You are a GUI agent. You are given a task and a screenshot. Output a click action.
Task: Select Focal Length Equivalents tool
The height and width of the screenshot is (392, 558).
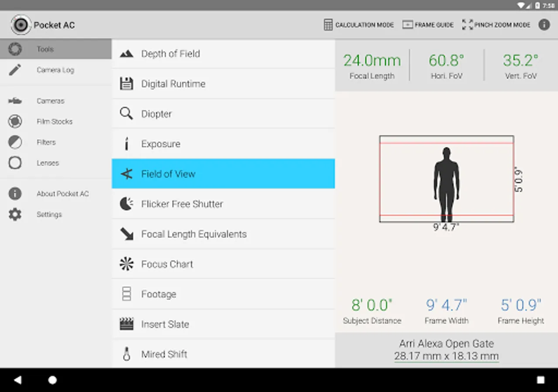223,234
